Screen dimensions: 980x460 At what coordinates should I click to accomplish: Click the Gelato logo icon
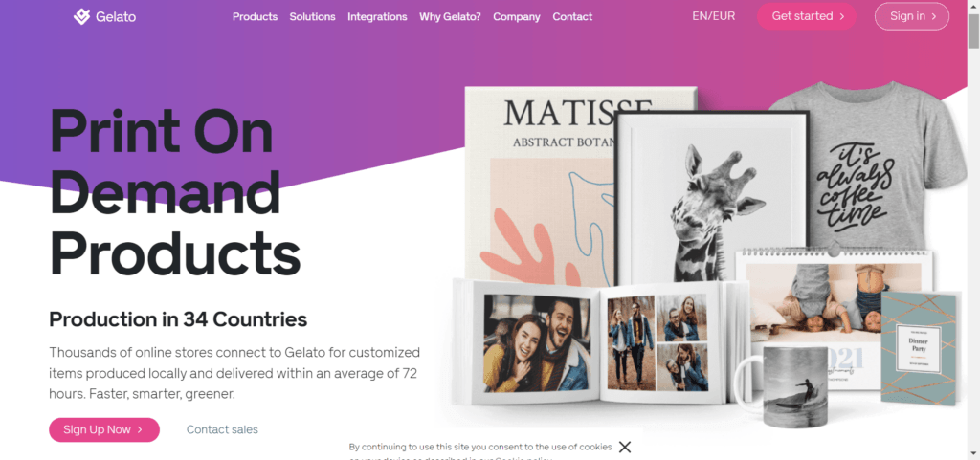(82, 17)
